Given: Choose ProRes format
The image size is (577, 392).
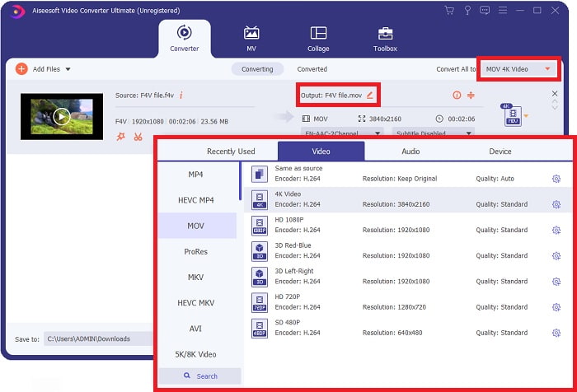Looking at the screenshot, I should pos(198,251).
